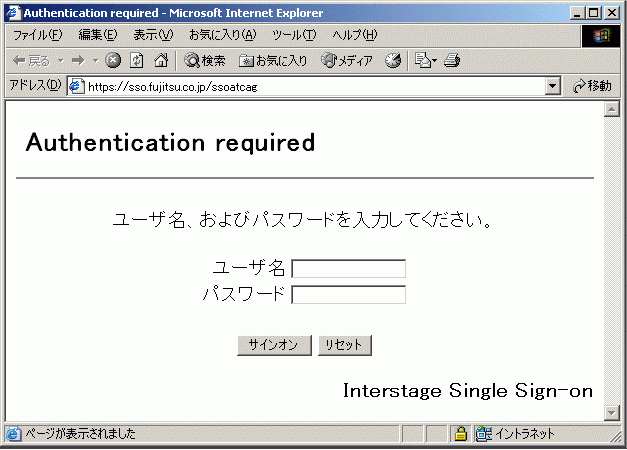Viewport: 627px width, 450px height.
Task: Click the Mail toolbar icon
Action: tap(425, 61)
